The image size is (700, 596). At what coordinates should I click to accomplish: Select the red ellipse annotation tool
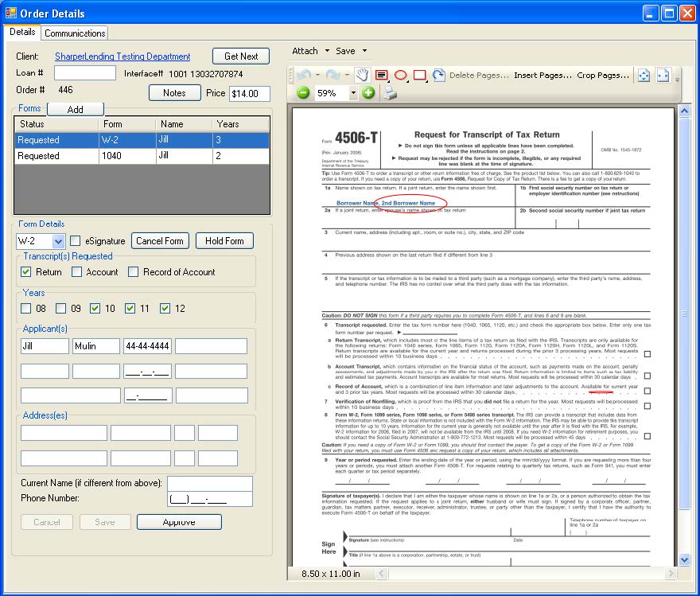click(400, 75)
